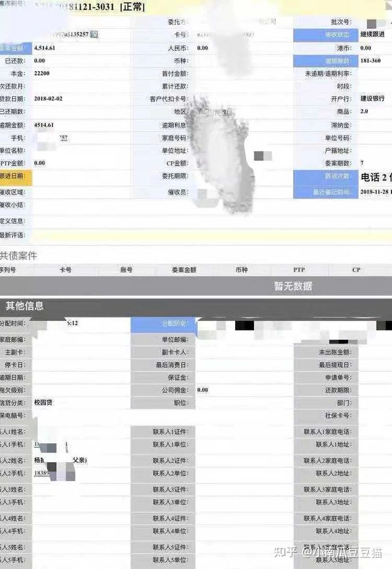Open the mobile number link ending in 57
392x569 pixels.
[x=64, y=138]
